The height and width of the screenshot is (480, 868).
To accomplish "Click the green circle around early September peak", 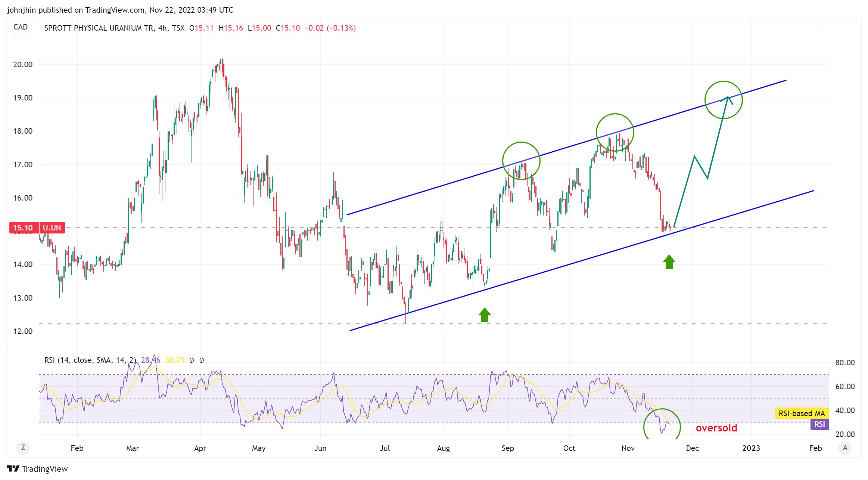I will (x=521, y=161).
